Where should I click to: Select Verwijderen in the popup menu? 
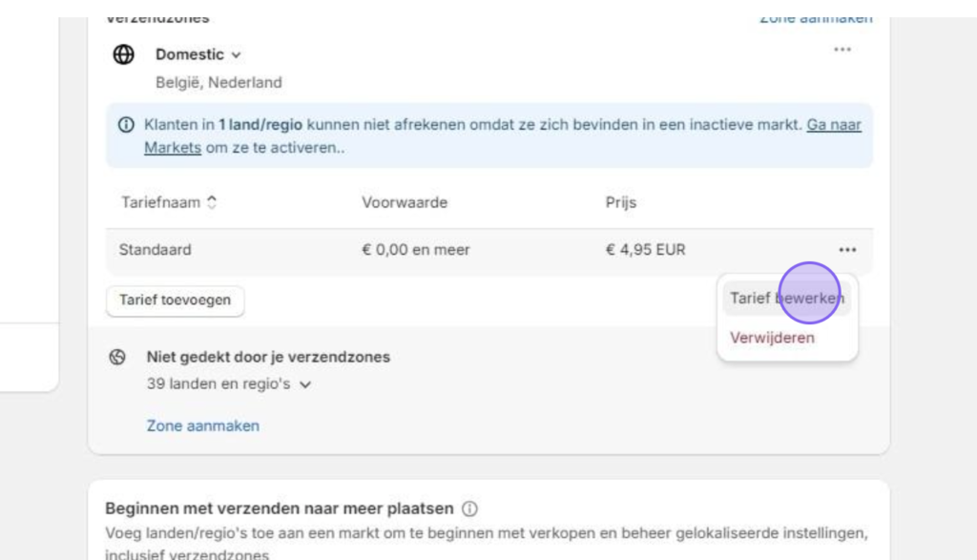(772, 338)
